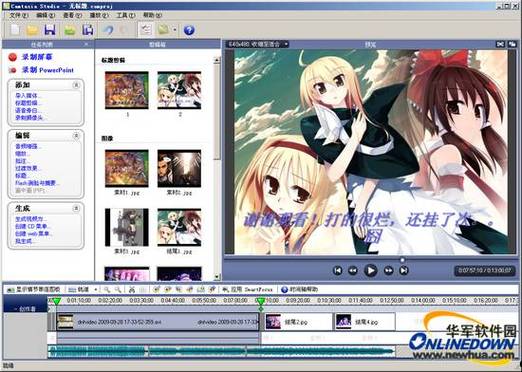Screen dimensions: 522x372
Task: Click the Voice narration (语音旁白) link
Action: click(x=28, y=110)
